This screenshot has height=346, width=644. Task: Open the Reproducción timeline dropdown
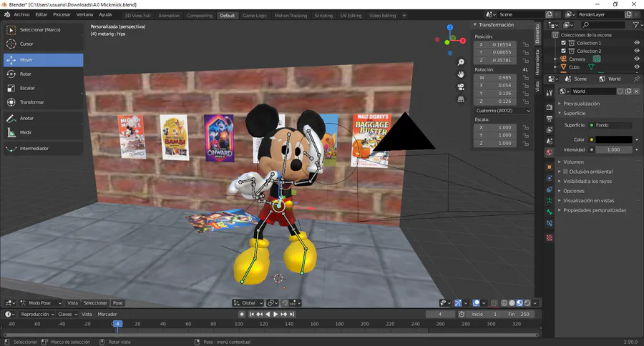coord(37,315)
